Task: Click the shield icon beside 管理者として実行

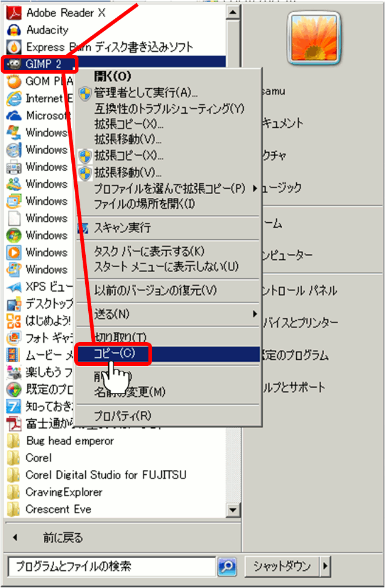Action: (x=86, y=93)
